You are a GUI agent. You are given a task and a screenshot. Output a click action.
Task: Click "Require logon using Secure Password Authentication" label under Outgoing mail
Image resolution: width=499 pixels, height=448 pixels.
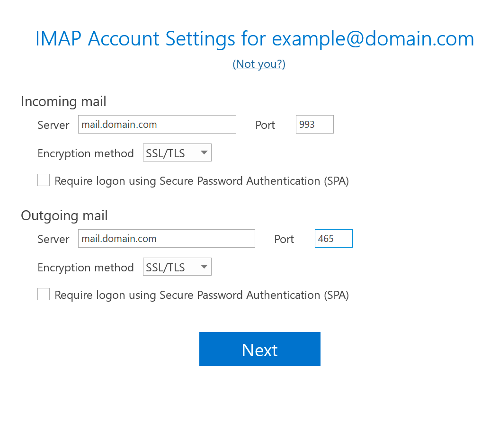pos(202,295)
